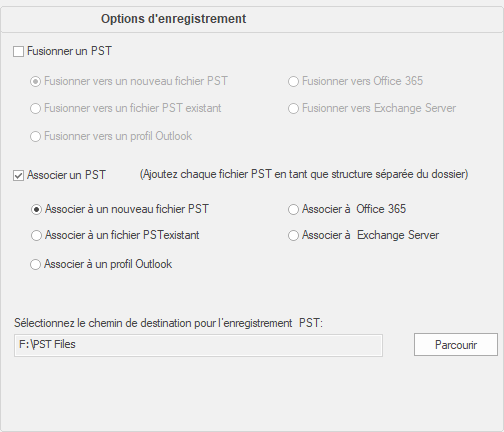504x432 pixels.
Task: Click the Associer un PST label text
Action: click(x=66, y=175)
